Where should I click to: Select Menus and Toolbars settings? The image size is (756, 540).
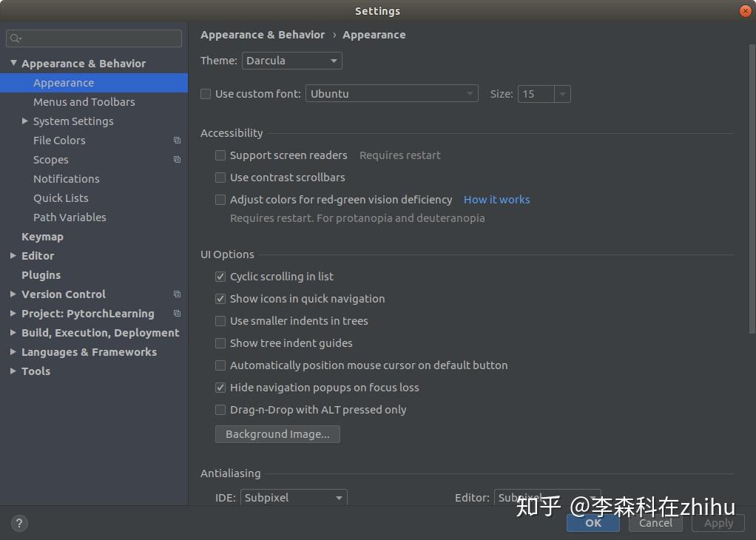click(94, 102)
